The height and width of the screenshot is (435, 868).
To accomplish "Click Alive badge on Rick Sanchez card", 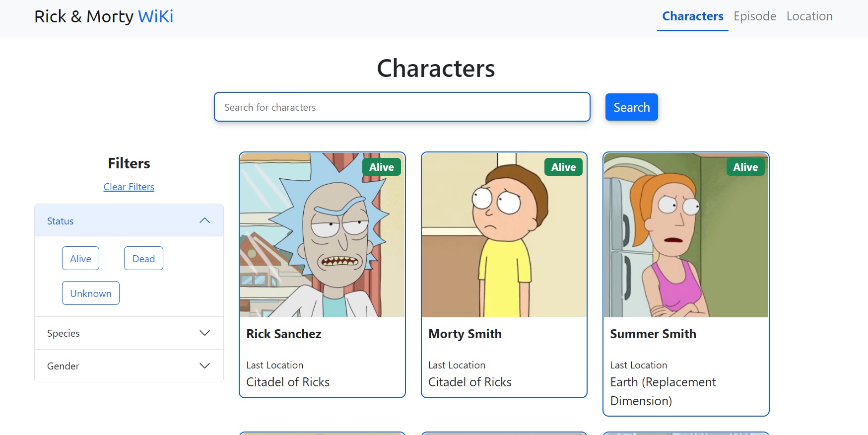I will point(382,167).
